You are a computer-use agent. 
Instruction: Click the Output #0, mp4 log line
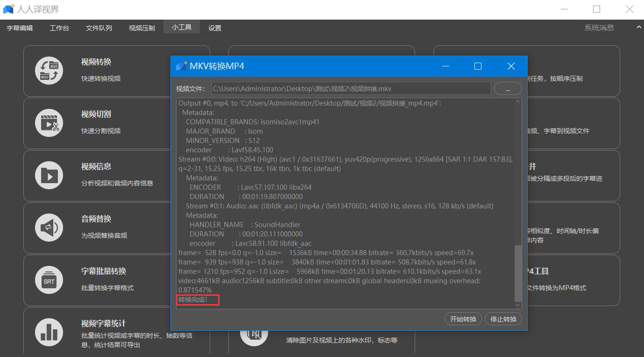(x=310, y=103)
